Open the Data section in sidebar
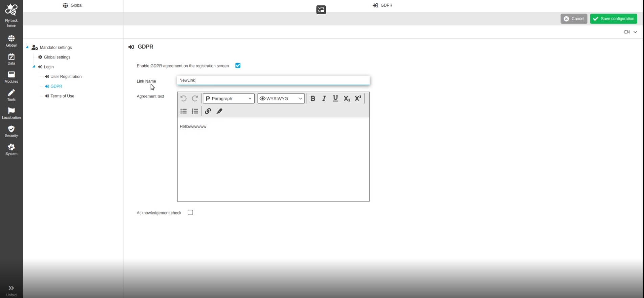The height and width of the screenshot is (298, 644). tap(11, 59)
